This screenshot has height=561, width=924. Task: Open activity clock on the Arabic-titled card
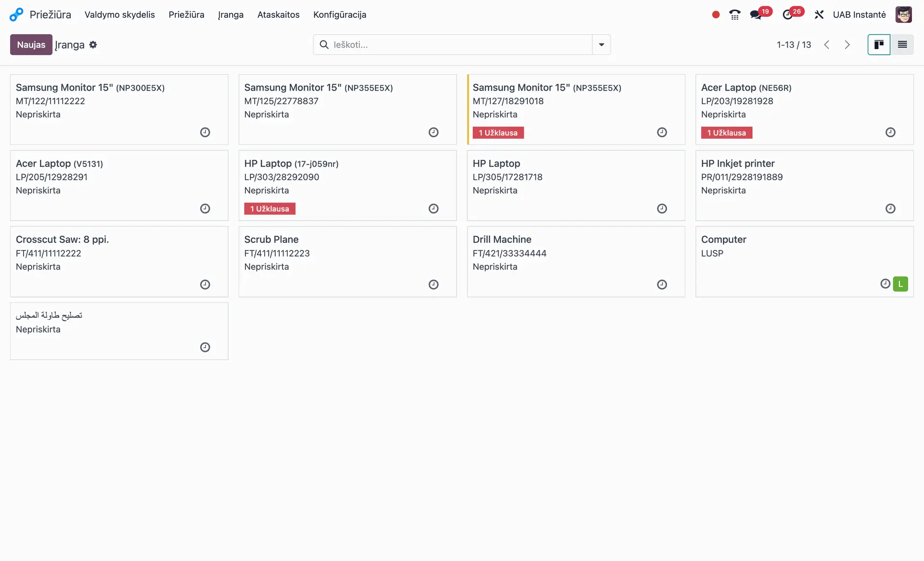coord(205,347)
